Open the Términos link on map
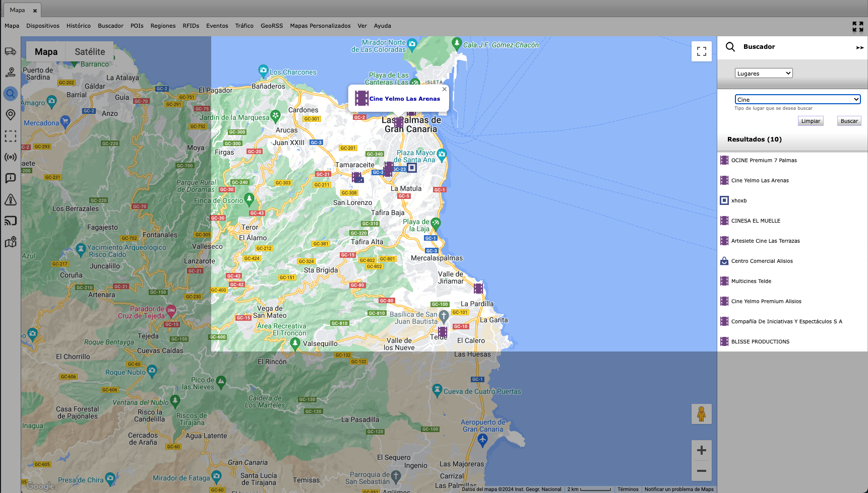 point(628,489)
